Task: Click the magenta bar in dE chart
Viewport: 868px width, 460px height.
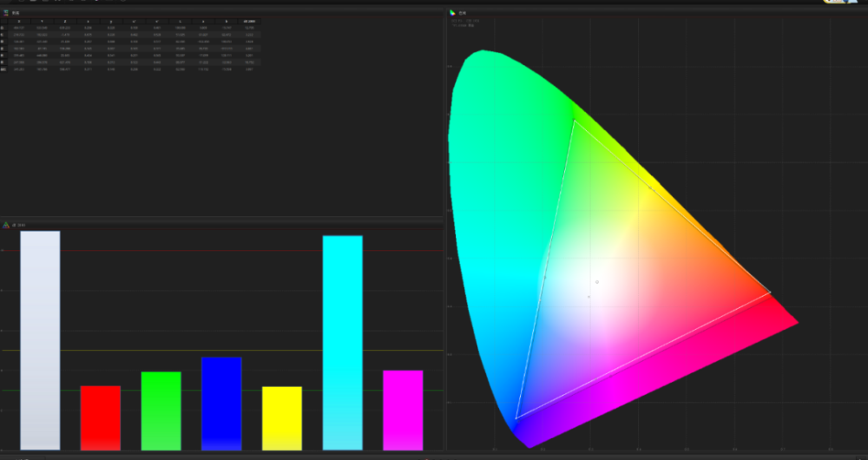Action: 403,410
